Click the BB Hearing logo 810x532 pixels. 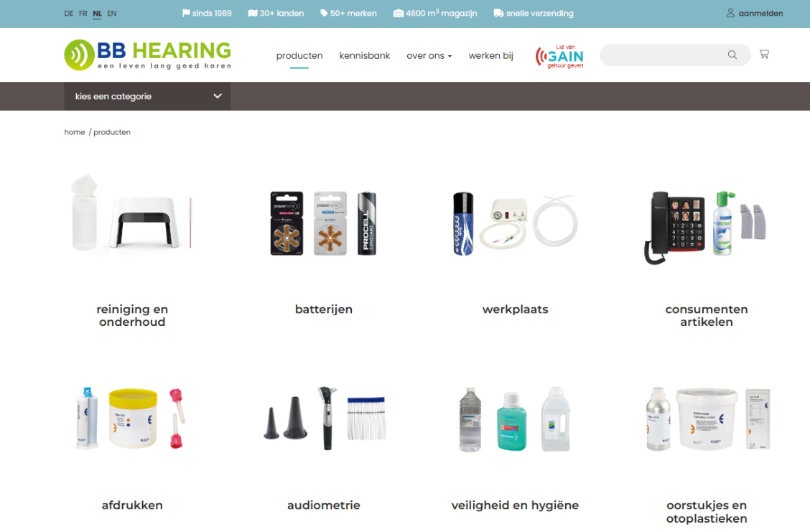(148, 55)
